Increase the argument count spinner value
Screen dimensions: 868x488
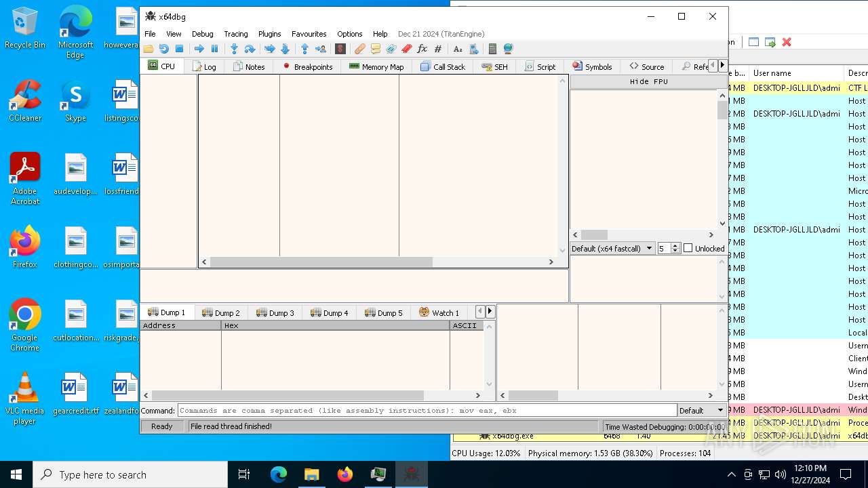675,245
